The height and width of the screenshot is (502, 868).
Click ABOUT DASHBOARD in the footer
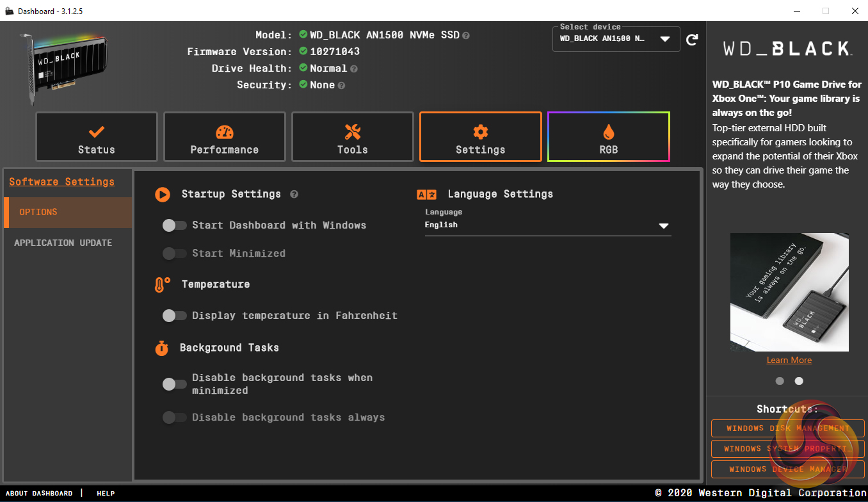[x=39, y=494]
